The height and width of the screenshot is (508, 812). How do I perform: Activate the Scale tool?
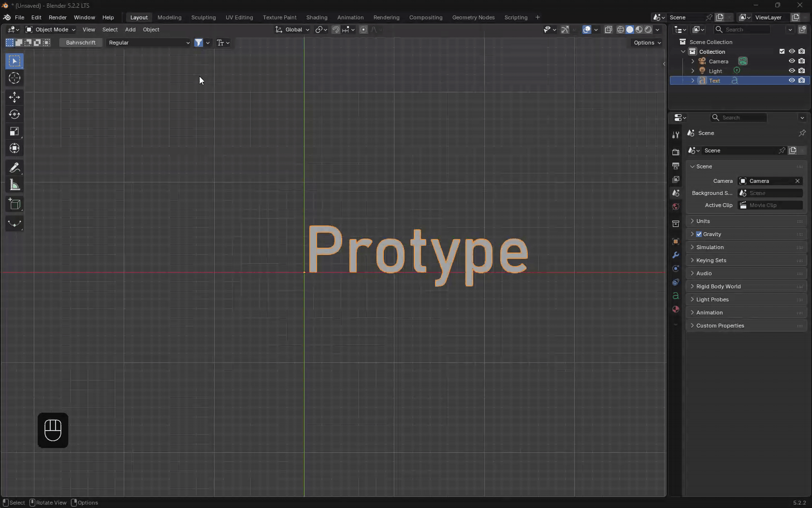[14, 132]
